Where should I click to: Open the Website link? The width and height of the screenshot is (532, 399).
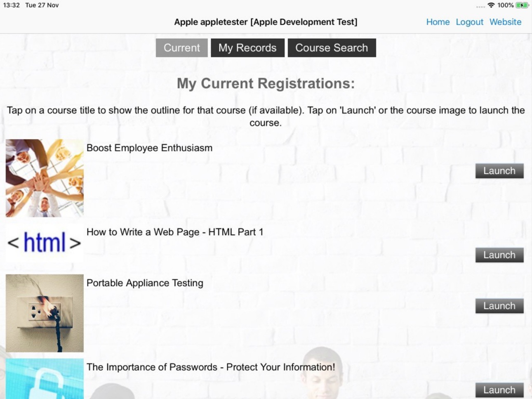[x=505, y=22]
